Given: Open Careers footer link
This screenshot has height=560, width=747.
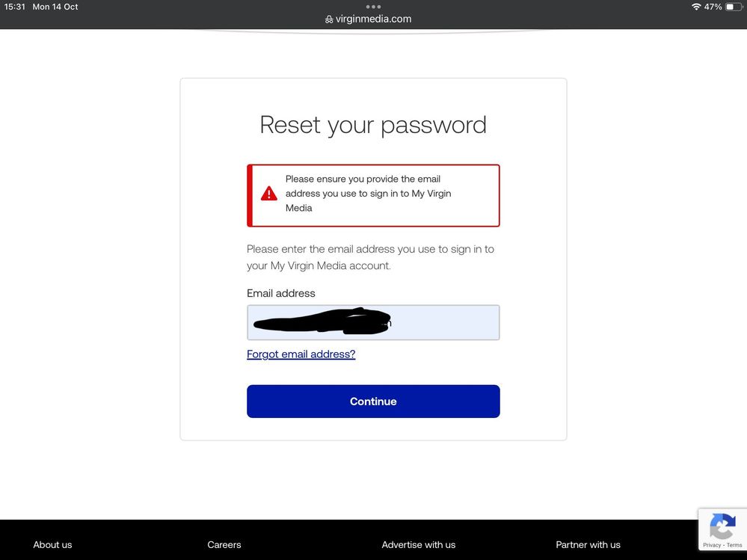Looking at the screenshot, I should (x=224, y=545).
